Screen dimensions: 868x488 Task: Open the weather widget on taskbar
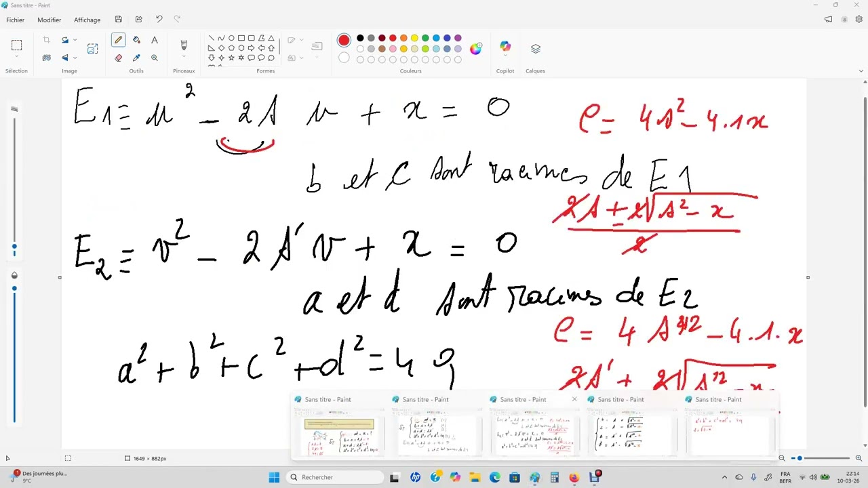pyautogui.click(x=39, y=477)
